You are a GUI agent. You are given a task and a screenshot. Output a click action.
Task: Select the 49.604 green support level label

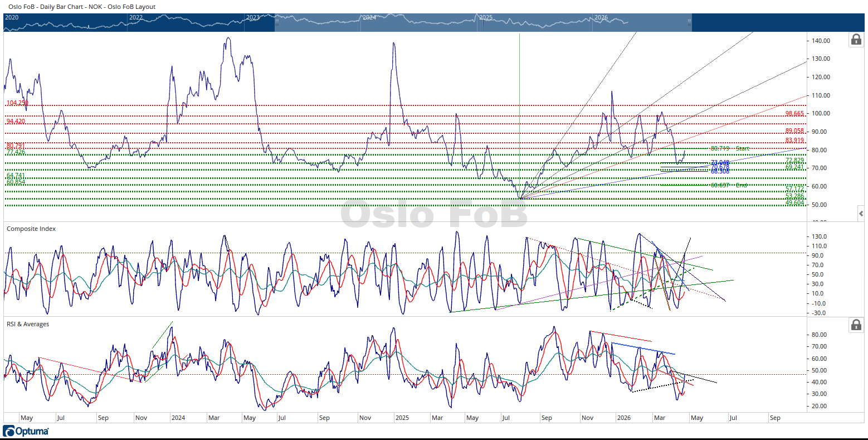(x=794, y=203)
